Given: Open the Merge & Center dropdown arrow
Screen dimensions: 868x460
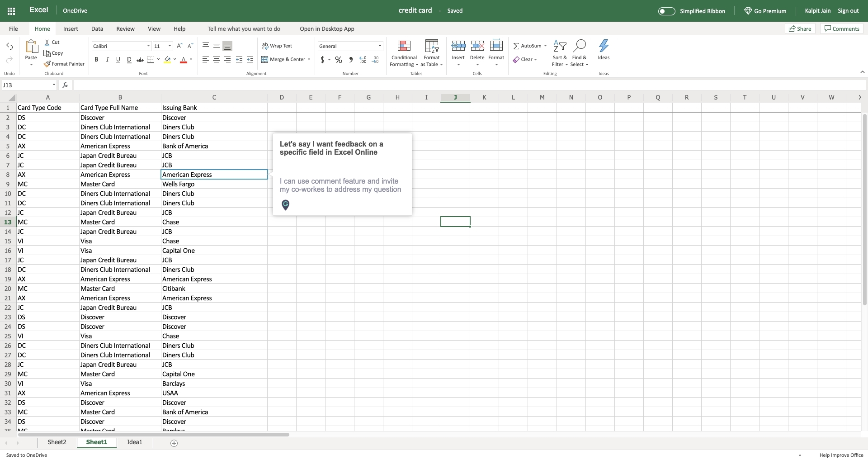Looking at the screenshot, I should point(309,59).
